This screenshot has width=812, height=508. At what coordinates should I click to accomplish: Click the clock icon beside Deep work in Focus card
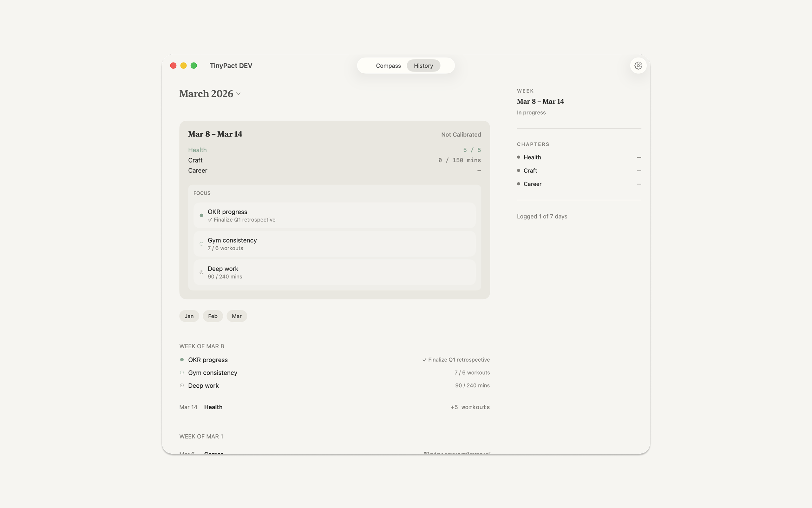(x=201, y=272)
